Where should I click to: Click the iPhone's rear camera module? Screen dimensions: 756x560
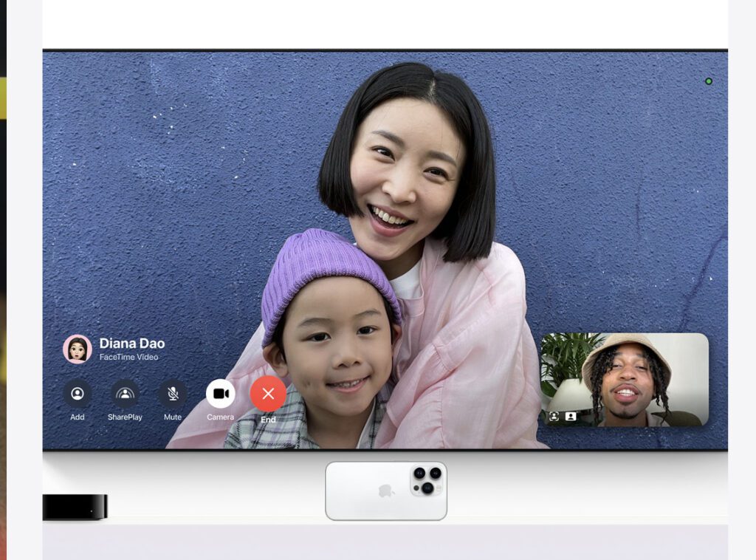pos(427,480)
